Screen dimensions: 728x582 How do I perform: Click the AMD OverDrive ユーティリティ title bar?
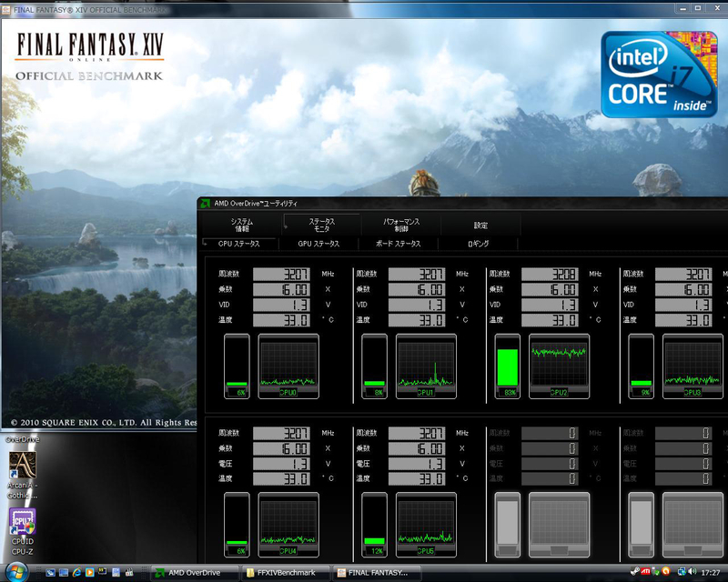(x=464, y=204)
